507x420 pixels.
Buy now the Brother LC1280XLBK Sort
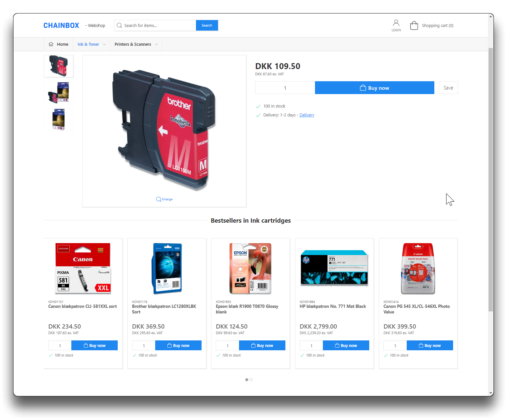click(179, 345)
